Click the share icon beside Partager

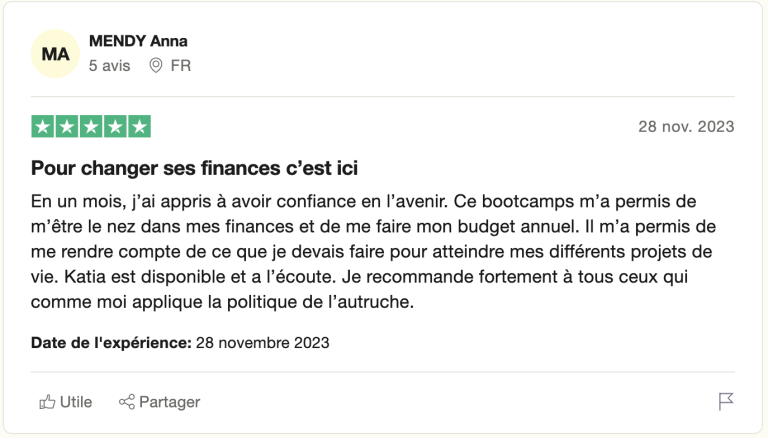point(127,402)
